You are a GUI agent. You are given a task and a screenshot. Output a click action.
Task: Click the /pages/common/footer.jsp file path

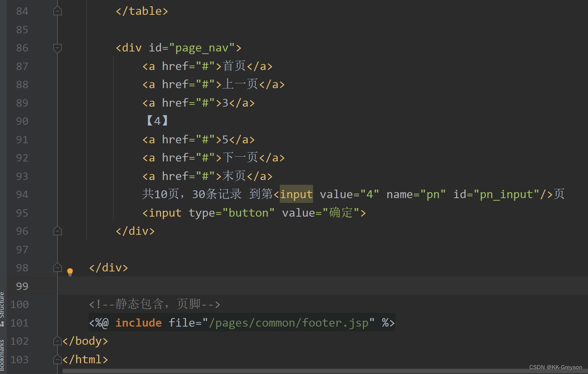click(289, 323)
